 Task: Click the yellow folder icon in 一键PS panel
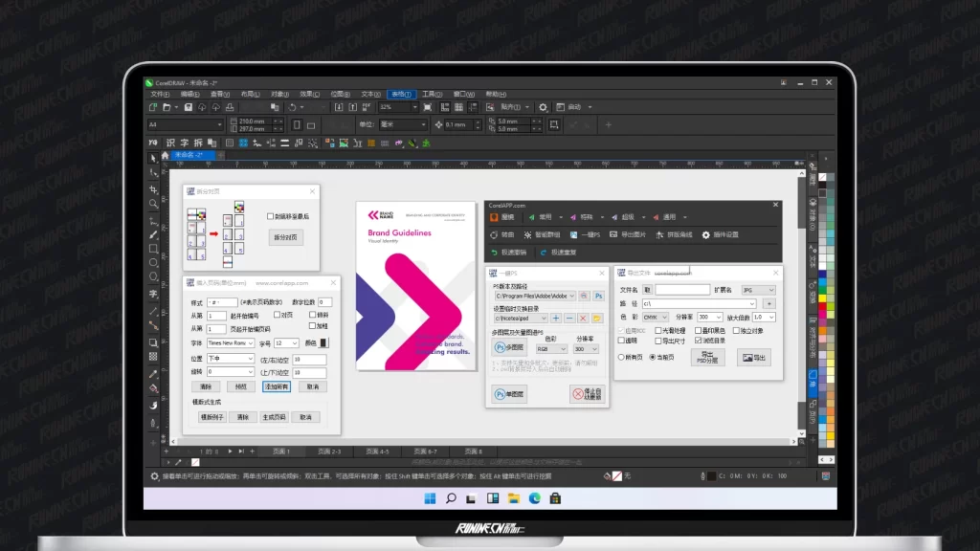coord(596,318)
